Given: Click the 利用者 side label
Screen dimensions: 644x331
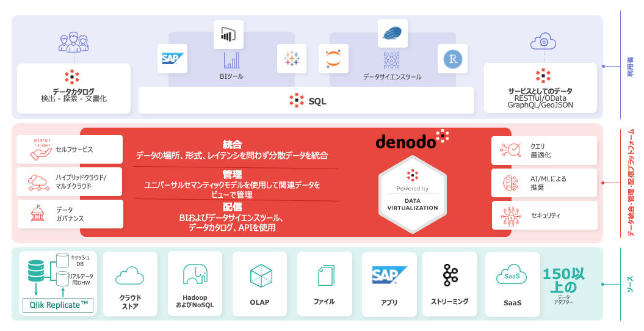Looking at the screenshot, I should click(x=630, y=67).
